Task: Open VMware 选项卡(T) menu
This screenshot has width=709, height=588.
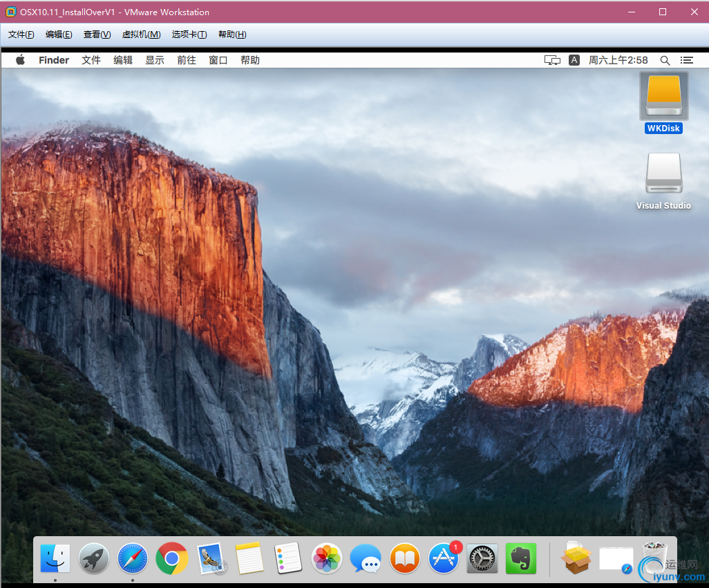Action: [x=189, y=35]
